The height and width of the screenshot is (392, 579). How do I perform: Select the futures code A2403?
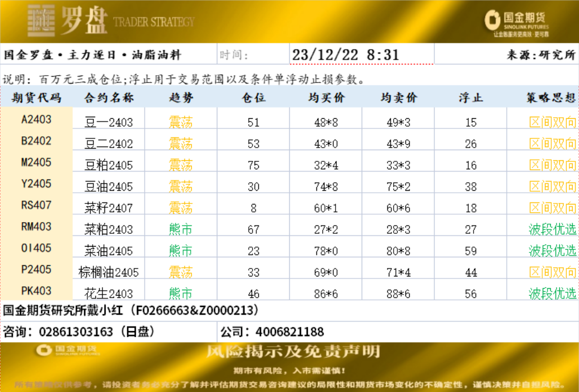[x=36, y=119]
